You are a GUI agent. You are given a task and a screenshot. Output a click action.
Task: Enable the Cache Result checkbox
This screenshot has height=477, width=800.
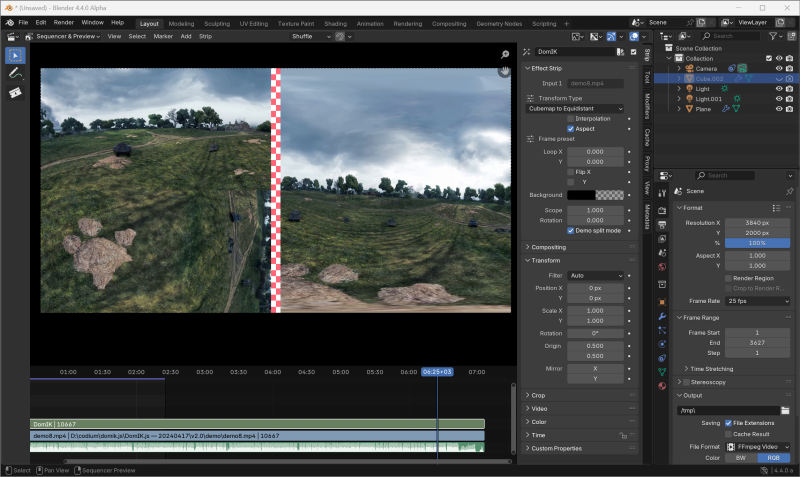pos(728,435)
